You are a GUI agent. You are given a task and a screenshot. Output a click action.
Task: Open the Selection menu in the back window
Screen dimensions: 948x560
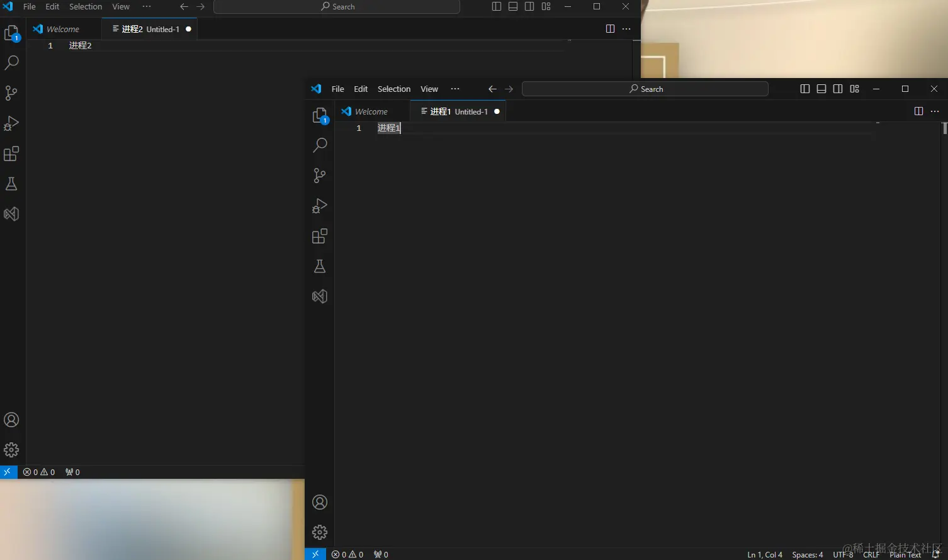point(86,6)
